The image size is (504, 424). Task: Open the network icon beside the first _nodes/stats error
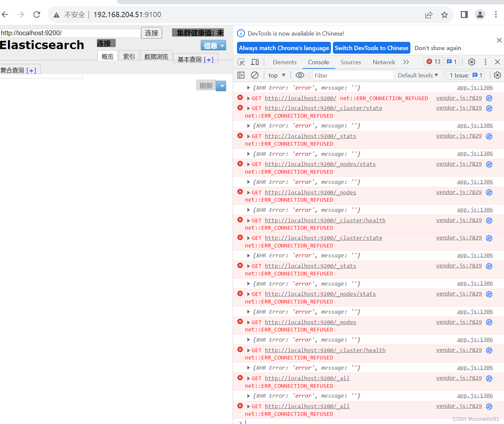point(489,164)
